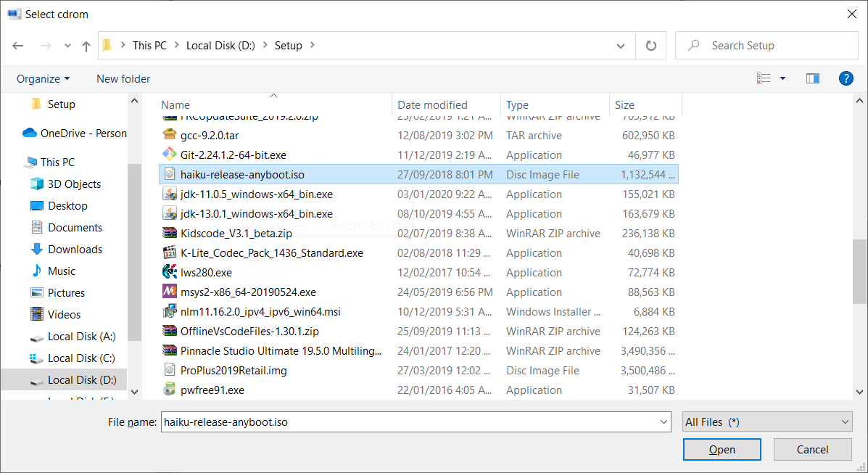Open the file type filter dropdown
This screenshot has height=473, width=868.
tap(767, 422)
